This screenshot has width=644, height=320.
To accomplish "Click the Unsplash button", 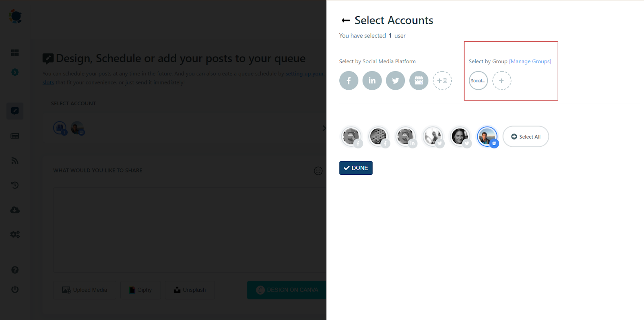I will 190,290.
